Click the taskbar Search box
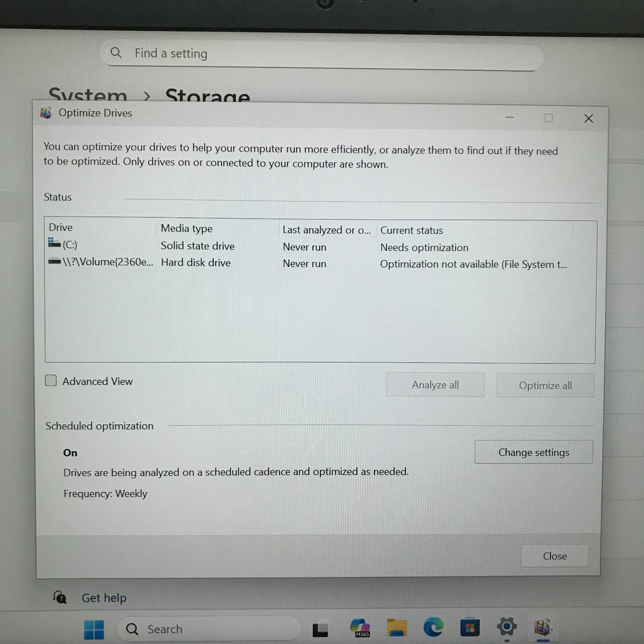Image resolution: width=644 pixels, height=644 pixels. click(x=209, y=629)
